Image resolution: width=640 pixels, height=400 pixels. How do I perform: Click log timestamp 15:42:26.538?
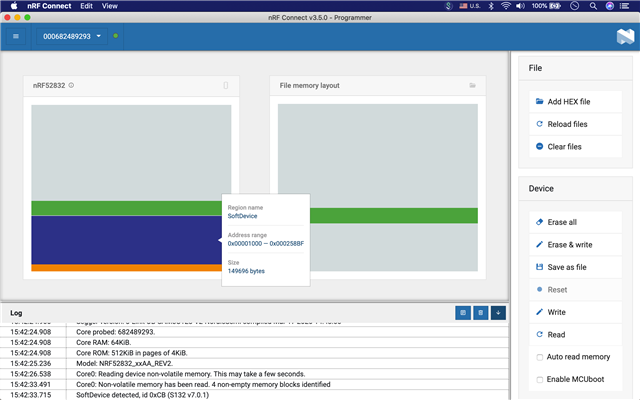pyautogui.click(x=31, y=374)
